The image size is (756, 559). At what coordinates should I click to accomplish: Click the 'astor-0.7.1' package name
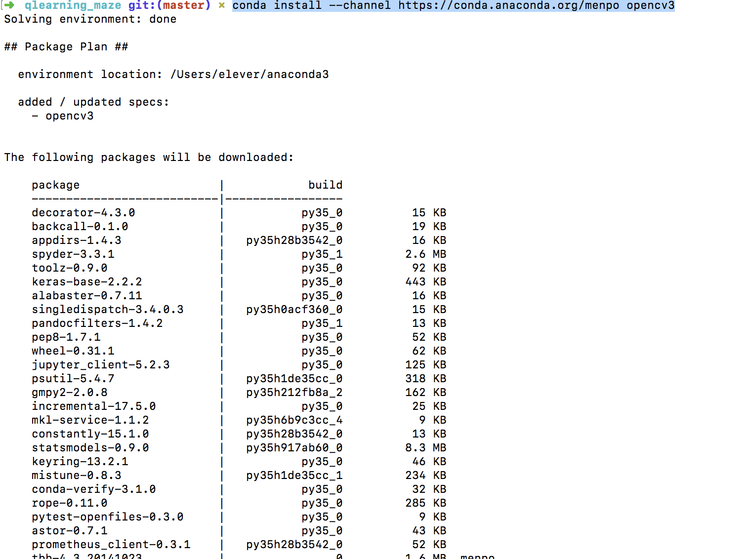[70, 531]
